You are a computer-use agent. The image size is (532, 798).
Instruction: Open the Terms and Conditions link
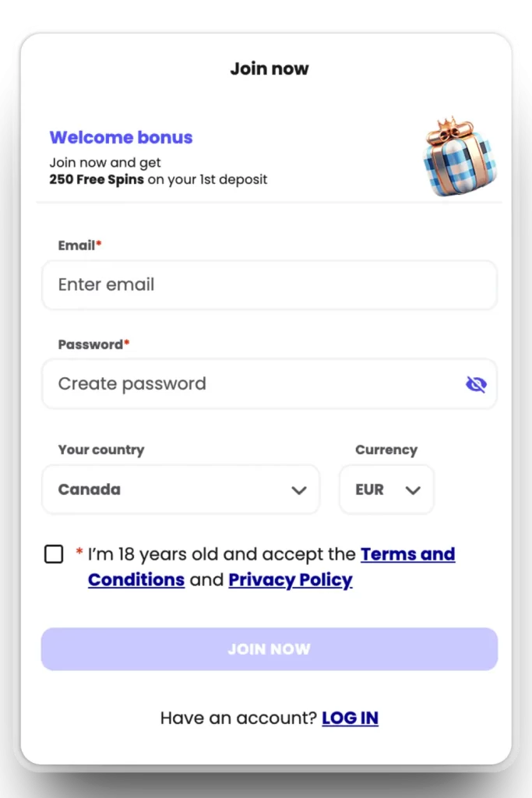272,567
